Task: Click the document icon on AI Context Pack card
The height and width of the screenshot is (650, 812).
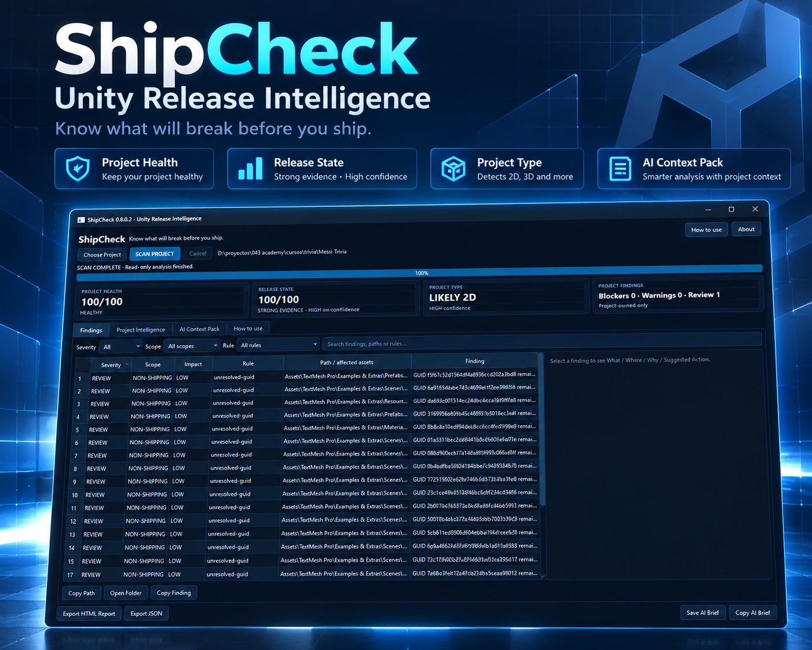Action: (620, 169)
